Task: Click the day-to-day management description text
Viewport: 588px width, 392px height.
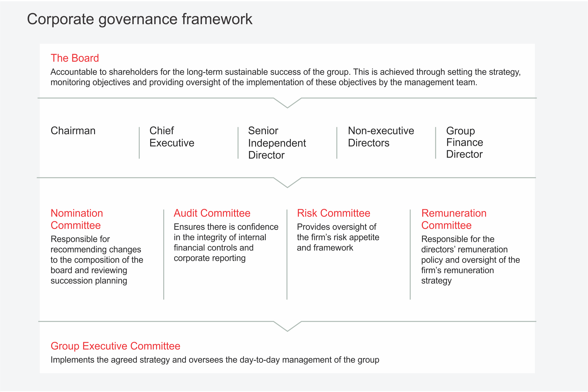Action: coord(215,360)
